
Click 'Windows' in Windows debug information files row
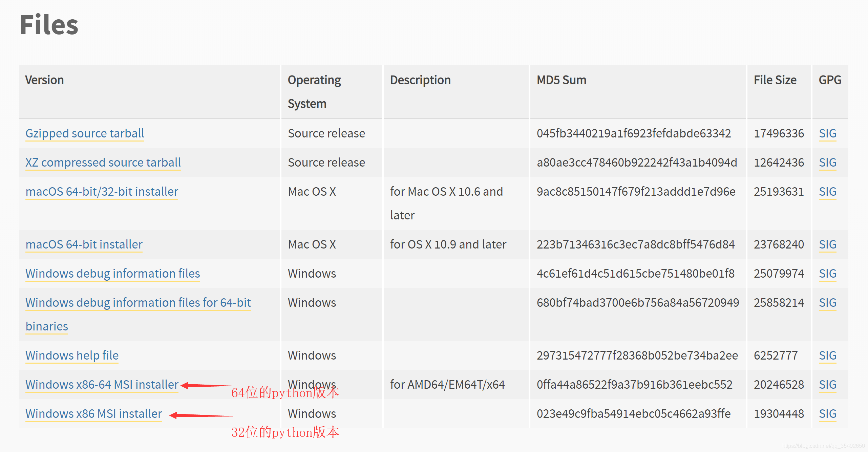312,274
